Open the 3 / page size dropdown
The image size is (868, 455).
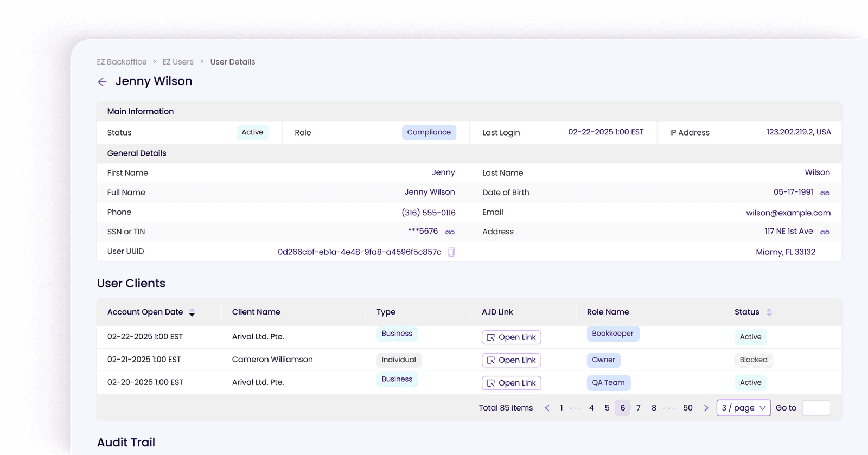744,408
